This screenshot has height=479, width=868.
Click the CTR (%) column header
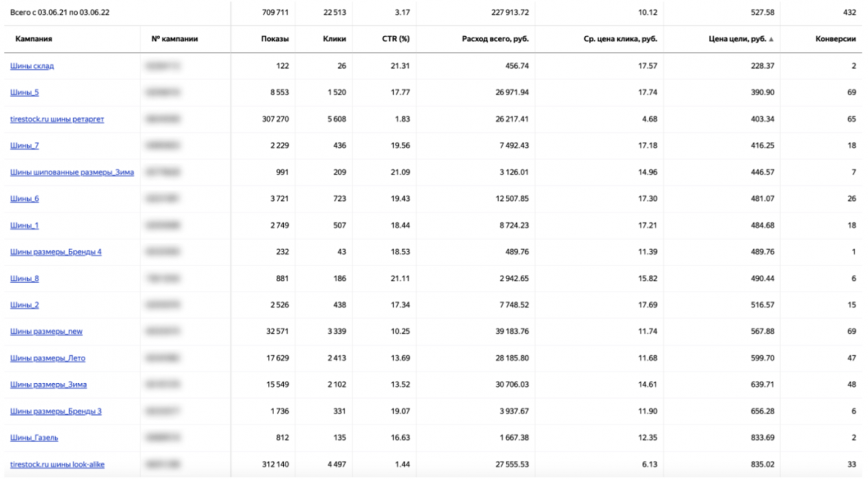[396, 39]
